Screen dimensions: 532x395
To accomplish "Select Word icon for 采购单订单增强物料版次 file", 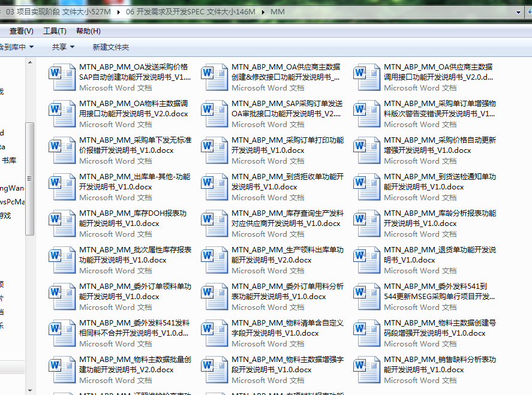I will point(366,113).
